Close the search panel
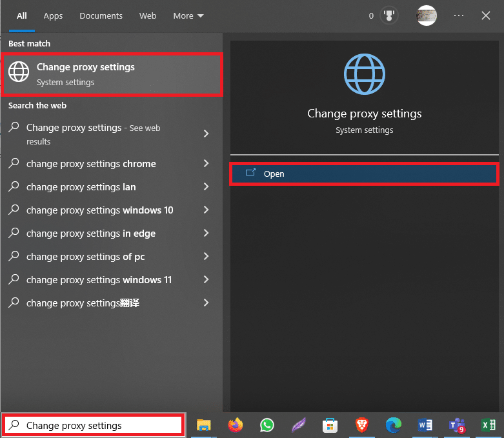 (486, 15)
